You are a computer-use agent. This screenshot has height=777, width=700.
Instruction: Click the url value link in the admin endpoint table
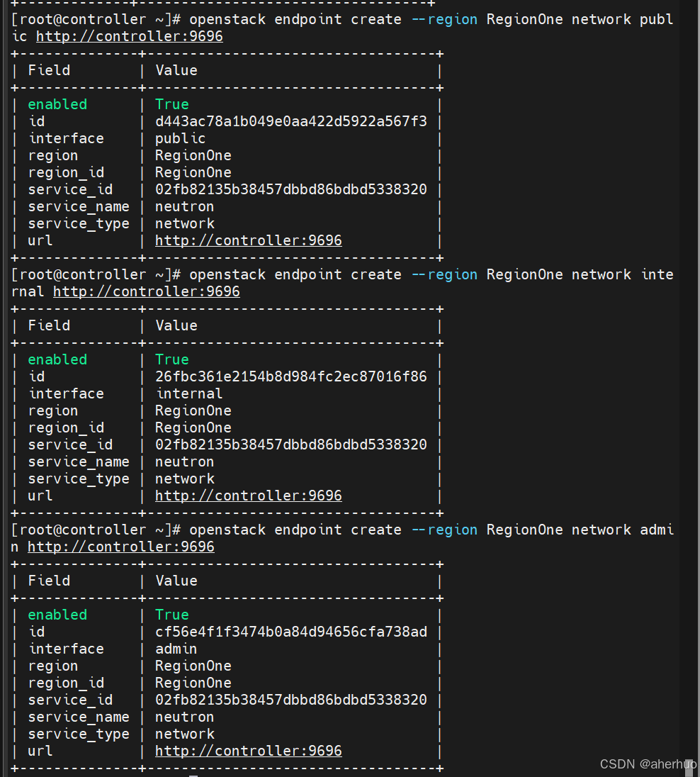click(x=248, y=751)
